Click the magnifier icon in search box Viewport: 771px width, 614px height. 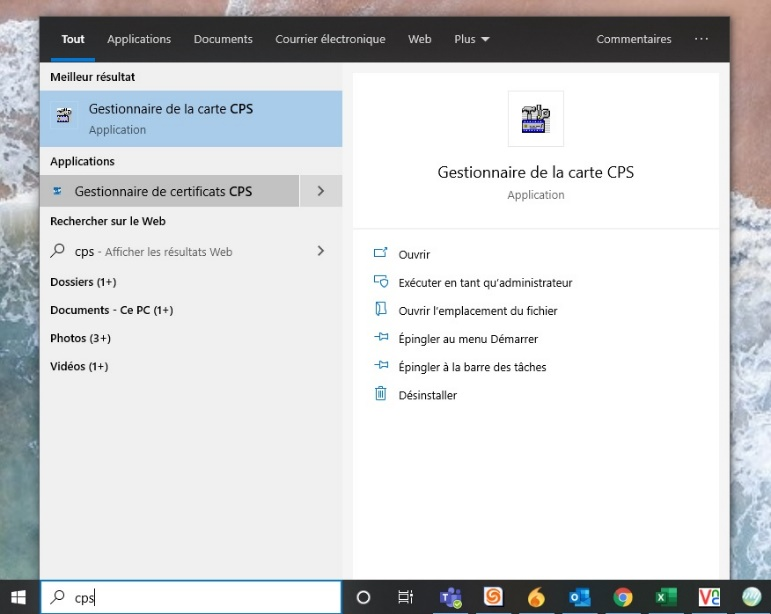click(x=58, y=597)
